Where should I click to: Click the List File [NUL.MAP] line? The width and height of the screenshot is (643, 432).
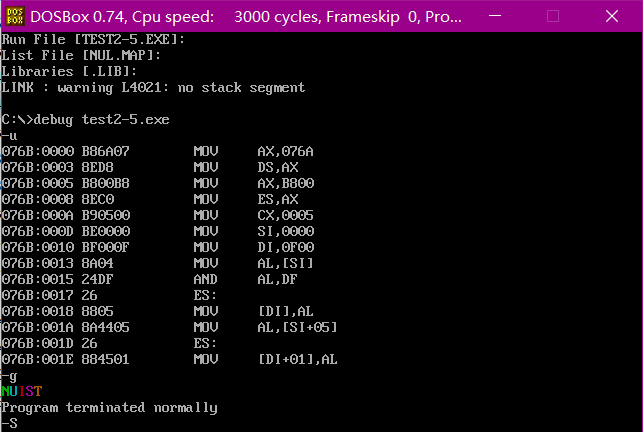pyautogui.click(x=82, y=56)
